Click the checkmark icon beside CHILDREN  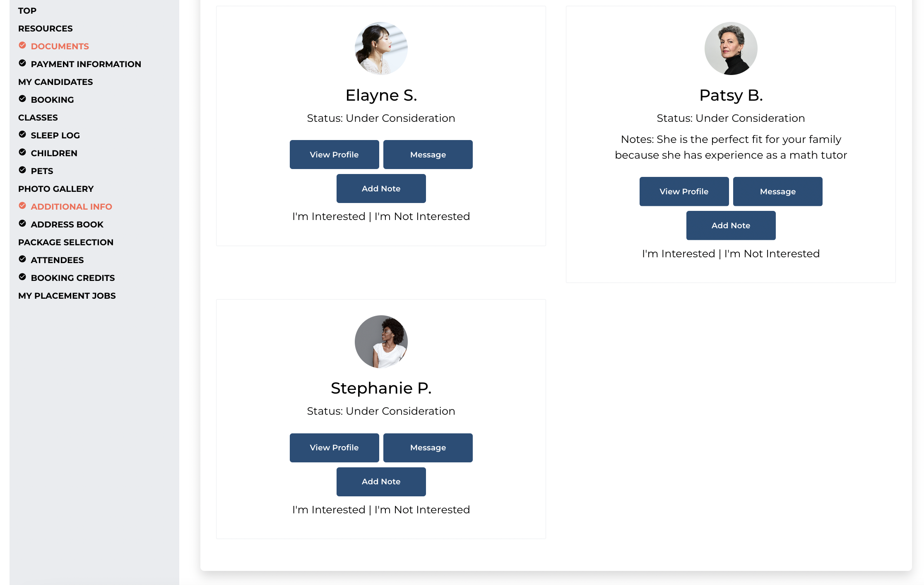[23, 152]
